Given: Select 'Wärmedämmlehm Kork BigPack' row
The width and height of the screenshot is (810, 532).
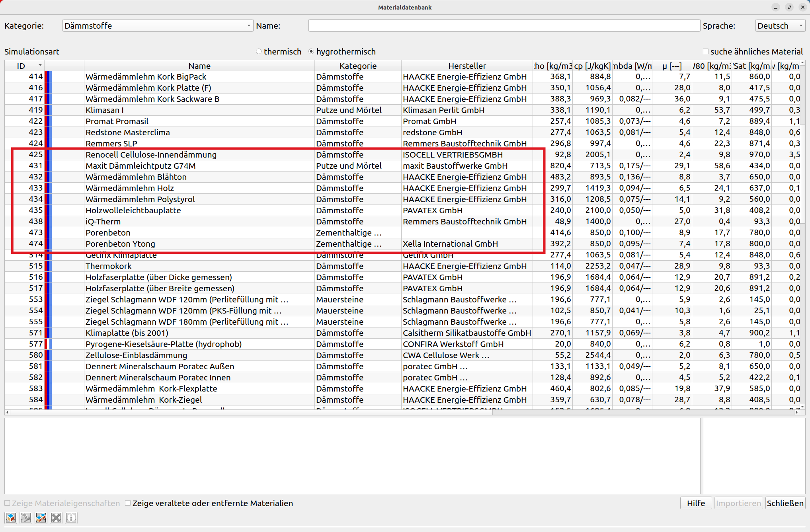Looking at the screenshot, I should point(402,76).
